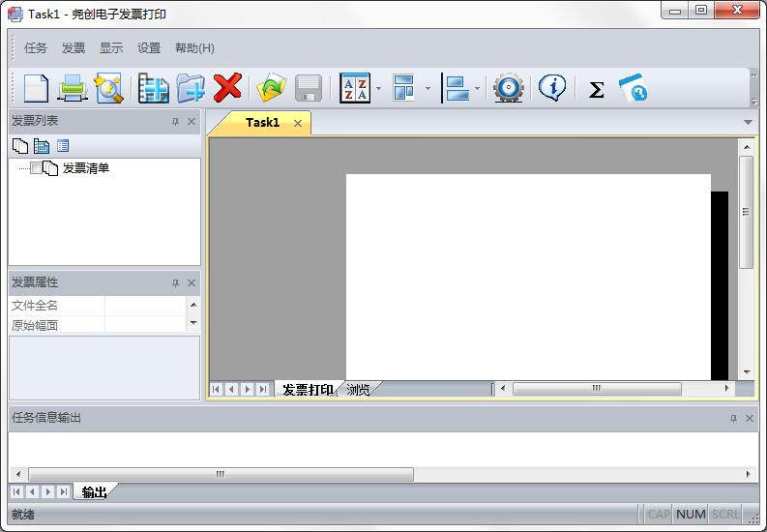
Task: Pin the 发票列表 panel
Action: [175, 122]
